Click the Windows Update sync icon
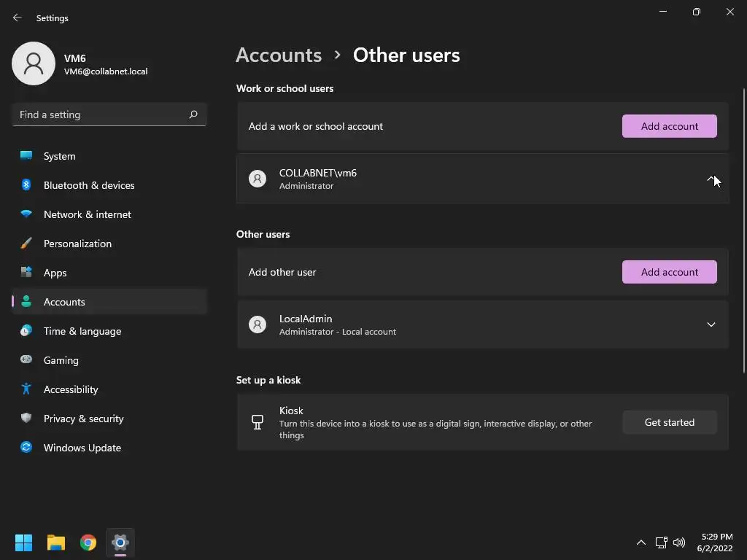This screenshot has width=747, height=560. tap(26, 448)
